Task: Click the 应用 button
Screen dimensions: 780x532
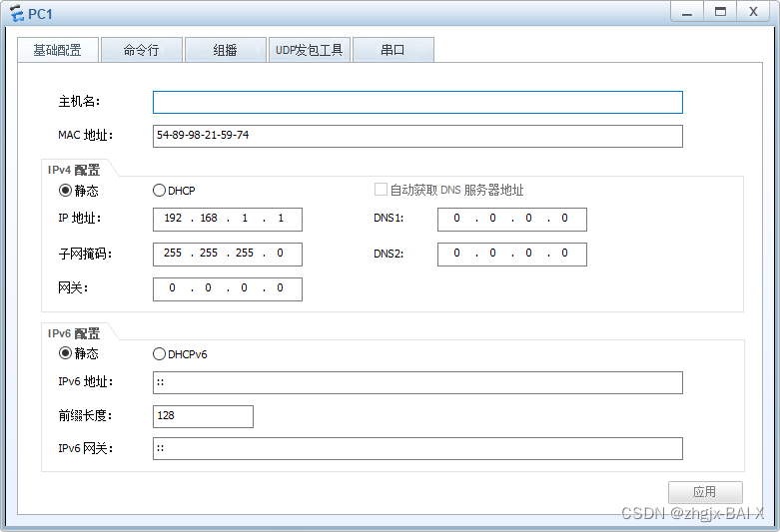Action: click(x=705, y=492)
